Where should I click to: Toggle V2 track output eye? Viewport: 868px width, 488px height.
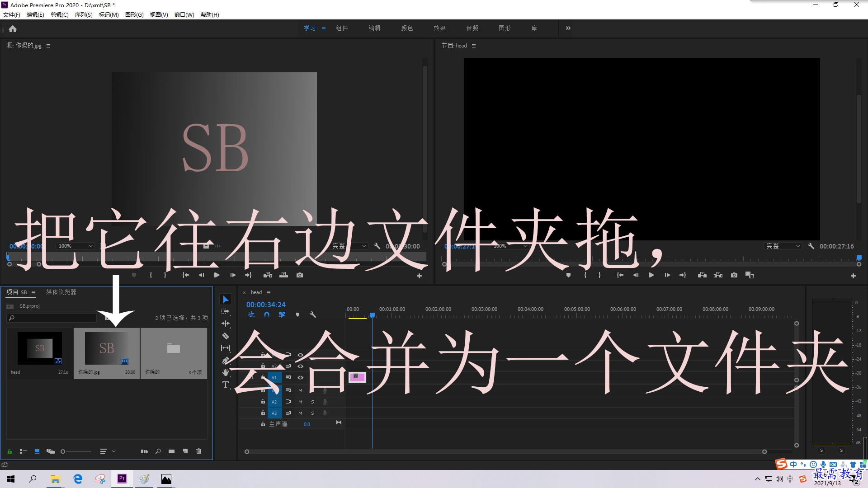[300, 366]
